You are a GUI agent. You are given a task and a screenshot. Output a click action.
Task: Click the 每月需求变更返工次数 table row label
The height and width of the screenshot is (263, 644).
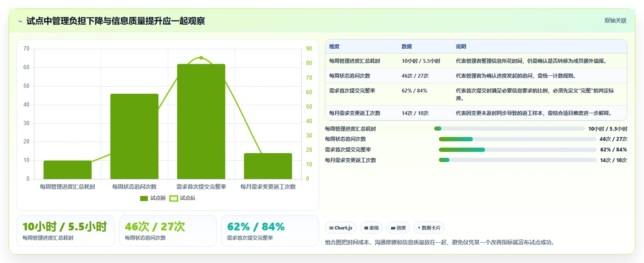pos(355,113)
